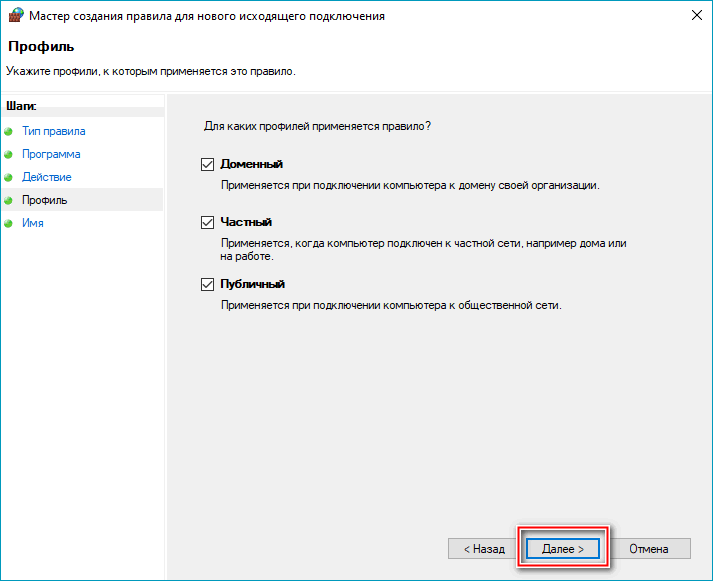Continue with the Далее button
This screenshot has width=713, height=581.
562,549
